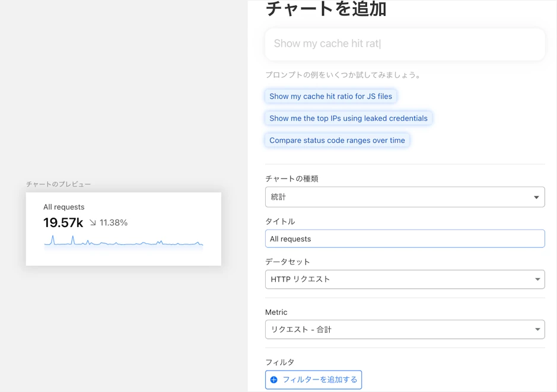Click the 19.57k value in the preview
The image size is (557, 392).
pos(63,223)
